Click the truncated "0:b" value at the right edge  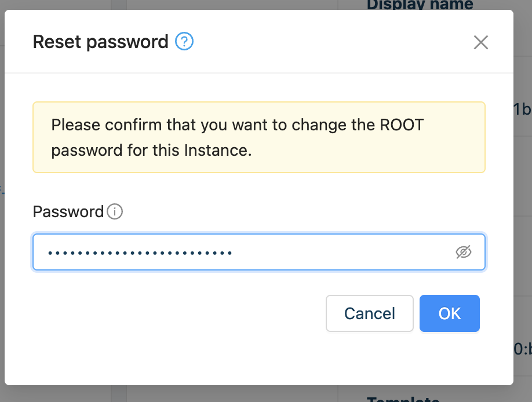(523, 349)
